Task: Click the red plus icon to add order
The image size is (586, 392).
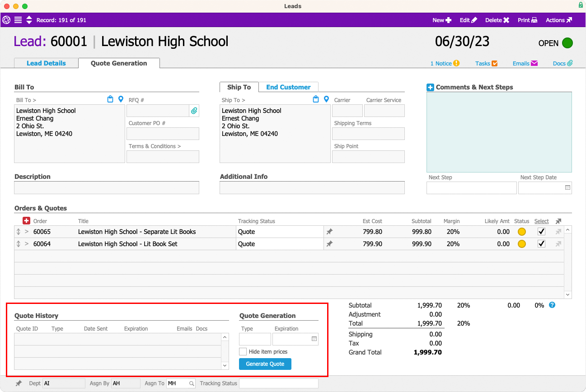Action: pos(26,221)
